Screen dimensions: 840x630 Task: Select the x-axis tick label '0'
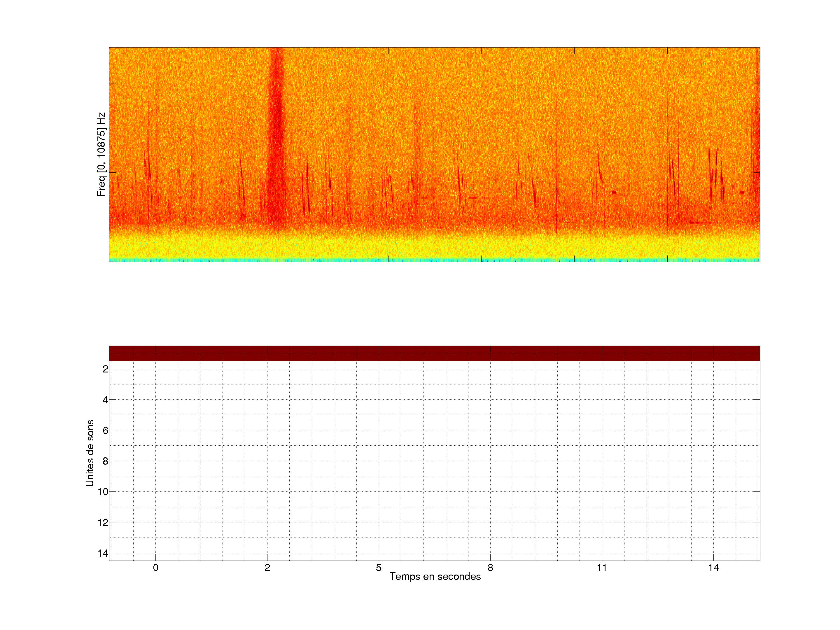[x=155, y=568]
